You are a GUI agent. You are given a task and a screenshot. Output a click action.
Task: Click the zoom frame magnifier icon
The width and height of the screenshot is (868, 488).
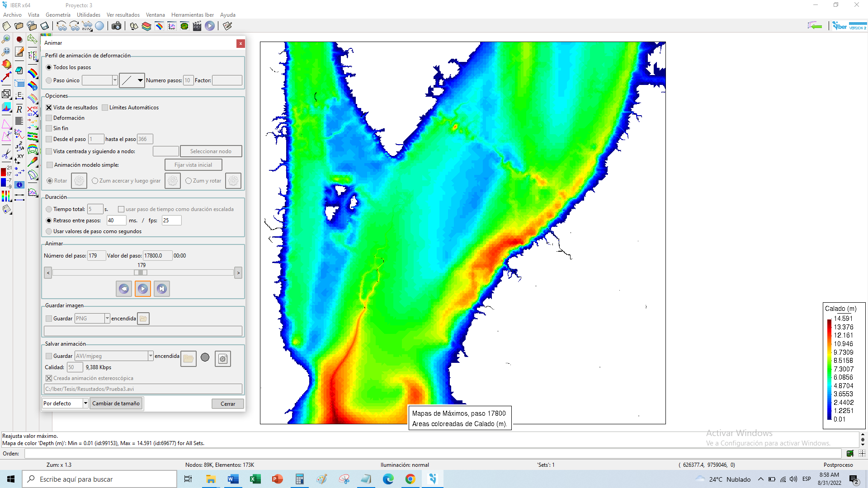tap(6, 52)
